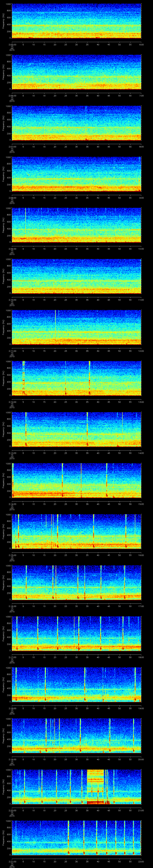Click the 22:00 end time label
This screenshot has width=153, height=868.
pyautogui.click(x=141, y=861)
